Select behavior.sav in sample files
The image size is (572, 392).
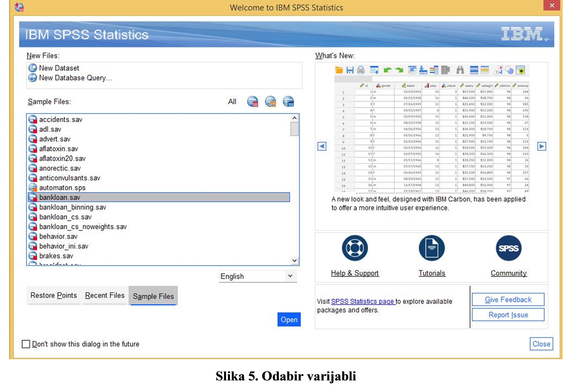159,236
